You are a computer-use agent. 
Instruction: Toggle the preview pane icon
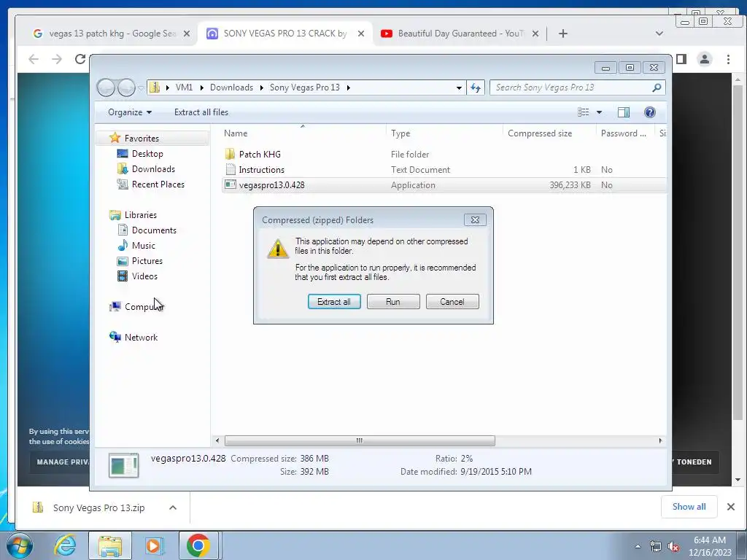[x=623, y=112]
